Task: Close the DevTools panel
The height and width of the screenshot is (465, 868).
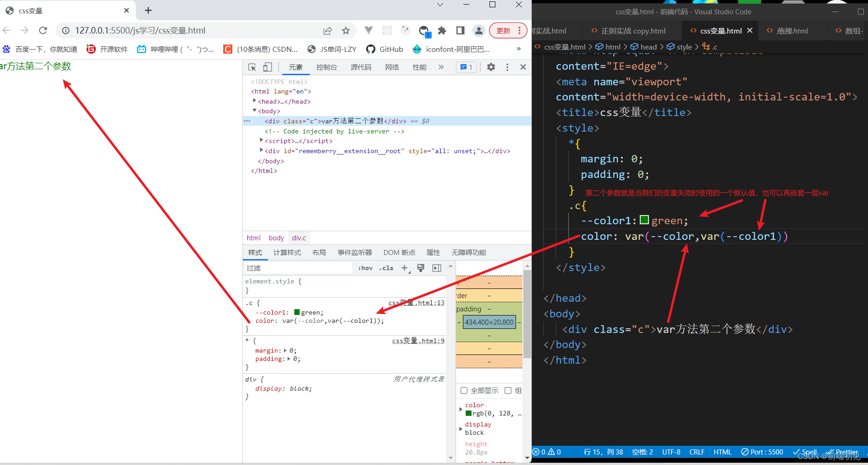Action: click(x=523, y=67)
